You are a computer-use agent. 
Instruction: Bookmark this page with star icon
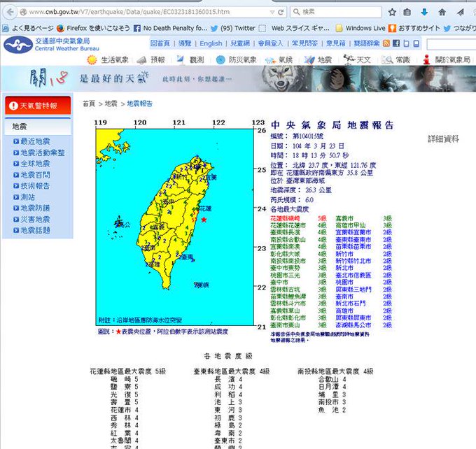[392, 12]
